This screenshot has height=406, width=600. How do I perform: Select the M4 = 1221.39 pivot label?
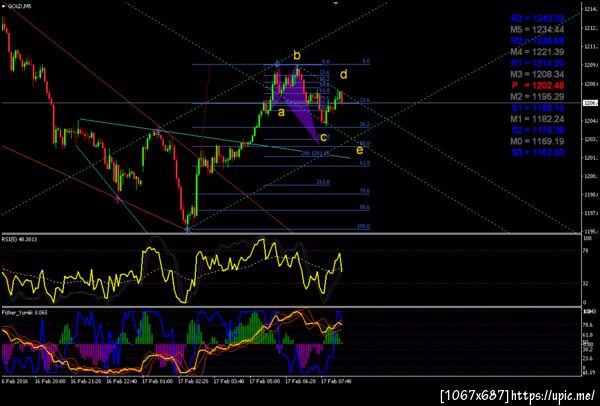[x=537, y=51]
